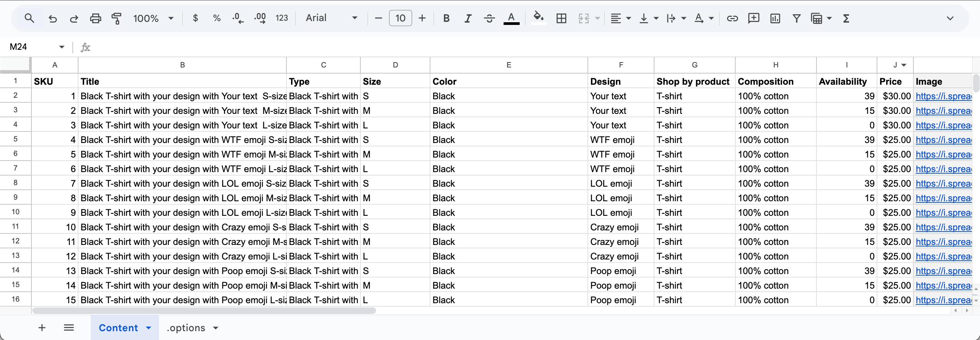Decrease font size with minus button

(x=378, y=18)
